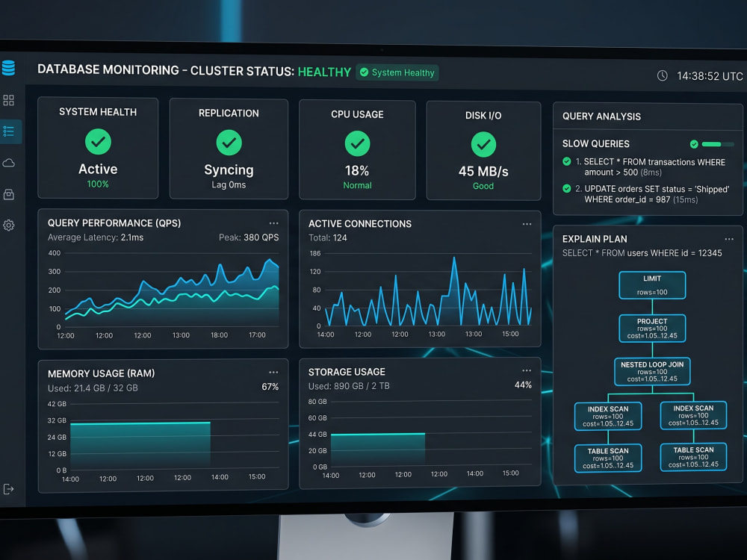Screen dimensions: 747x560
Task: Click the Good disk status label
Action: pos(483,186)
